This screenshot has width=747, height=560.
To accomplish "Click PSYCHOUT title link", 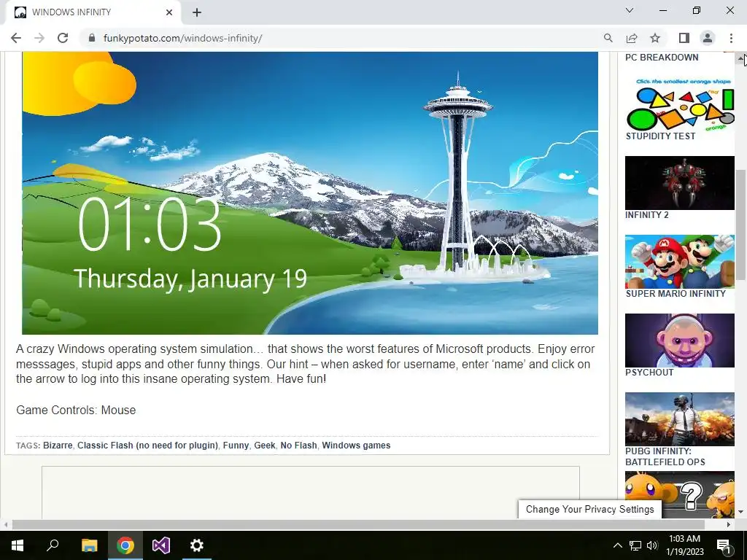I will (x=649, y=373).
